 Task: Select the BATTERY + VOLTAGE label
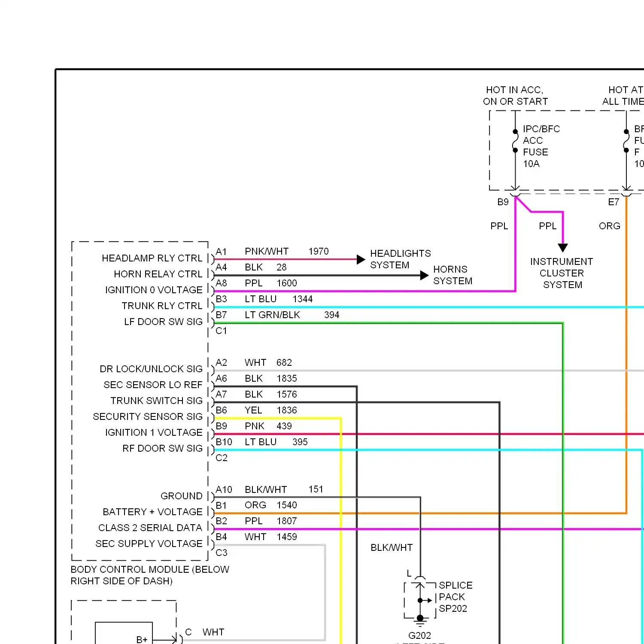[x=152, y=512]
